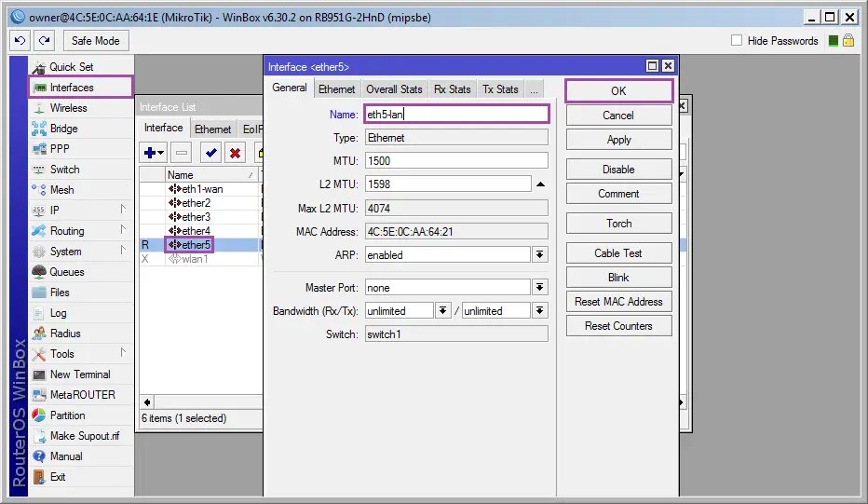Open the Mesh menu entry

(81, 190)
